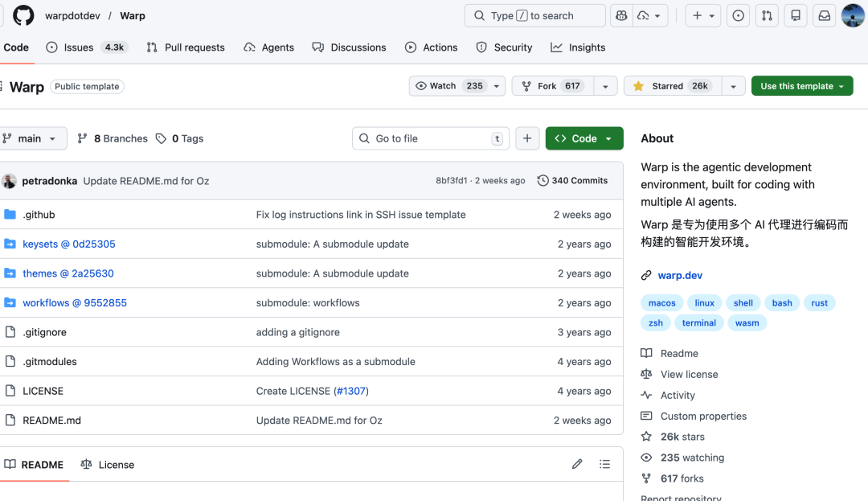This screenshot has height=501, width=868.
Task: Visit the warp.dev website link
Action: click(680, 275)
